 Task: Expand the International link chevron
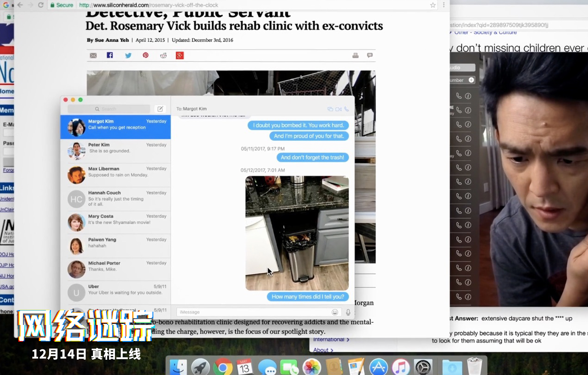tap(348, 339)
